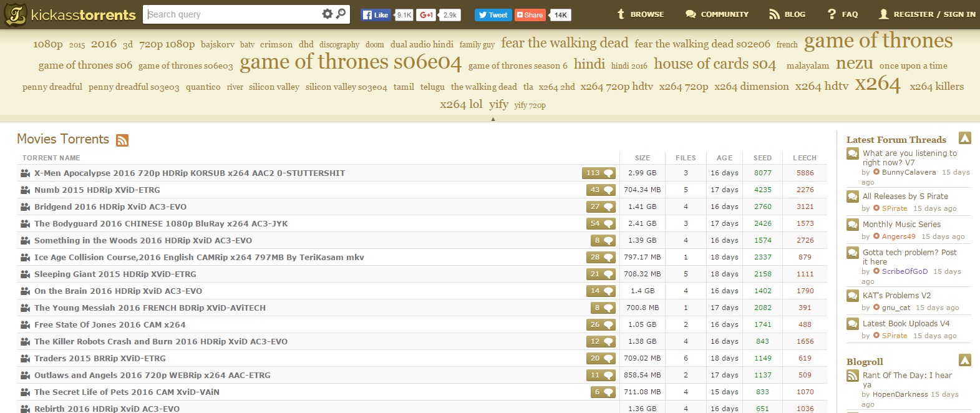Open the 43 comments bubble for Numb 2015
The image size is (980, 413).
(x=601, y=190)
